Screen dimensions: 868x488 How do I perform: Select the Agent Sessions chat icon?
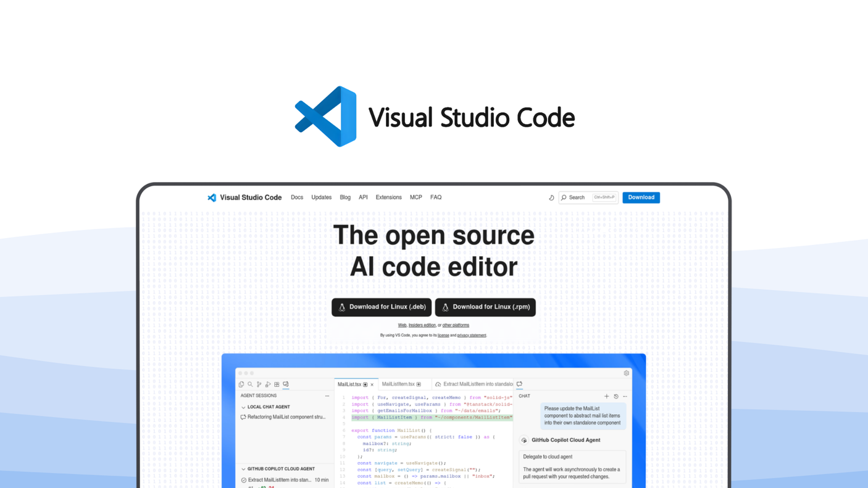tap(285, 384)
